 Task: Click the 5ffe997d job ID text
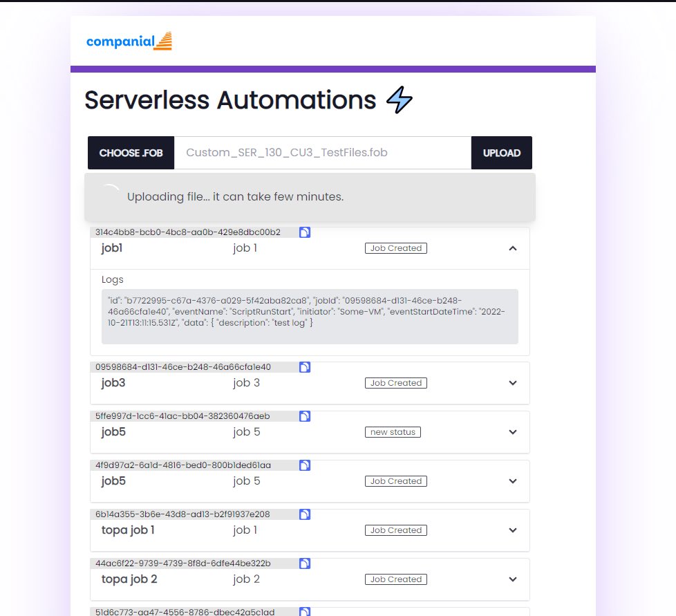[182, 416]
